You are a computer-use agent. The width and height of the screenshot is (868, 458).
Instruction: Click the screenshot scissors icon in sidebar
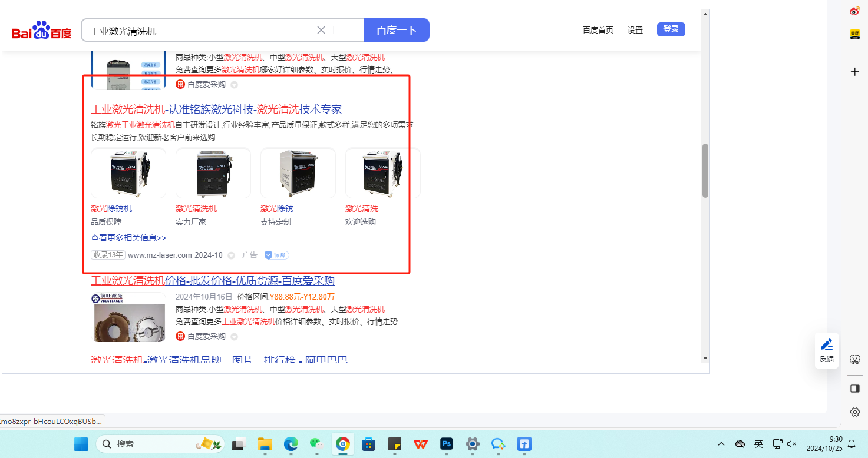pos(854,359)
